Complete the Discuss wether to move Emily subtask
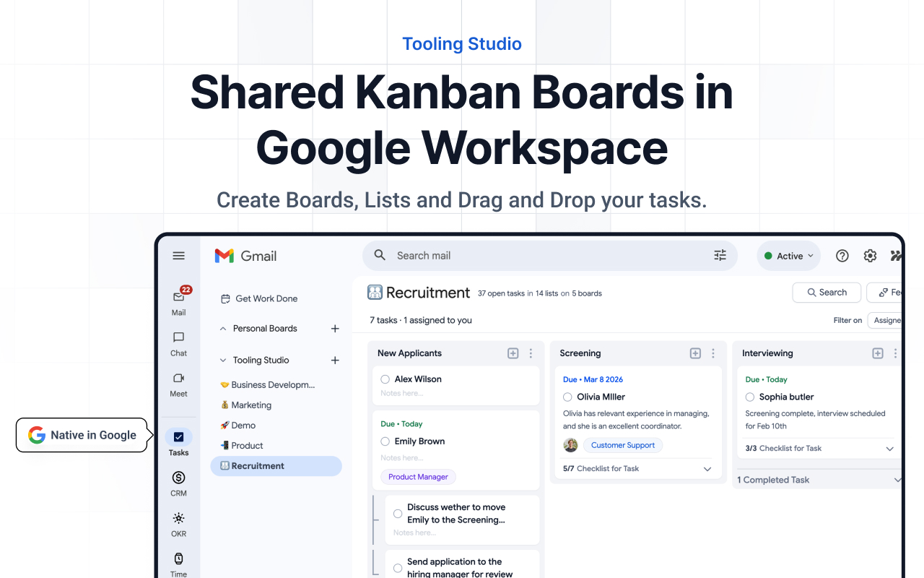 tap(398, 514)
